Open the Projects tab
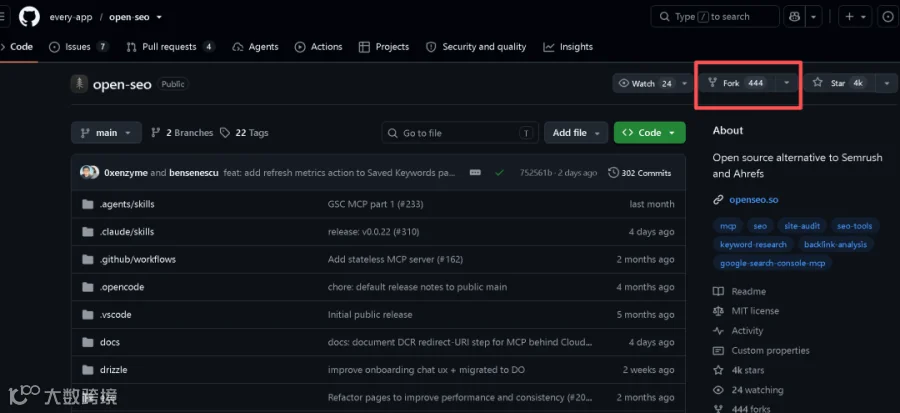 coord(384,47)
